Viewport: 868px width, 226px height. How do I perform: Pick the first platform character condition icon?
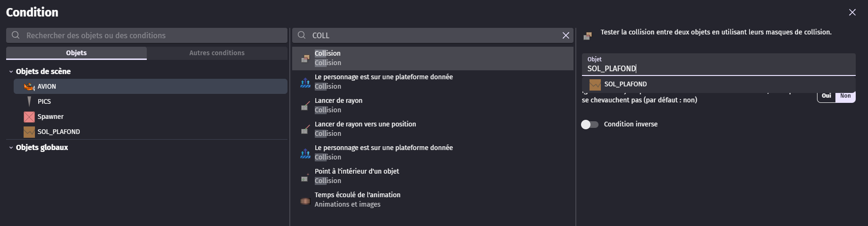pyautogui.click(x=305, y=82)
